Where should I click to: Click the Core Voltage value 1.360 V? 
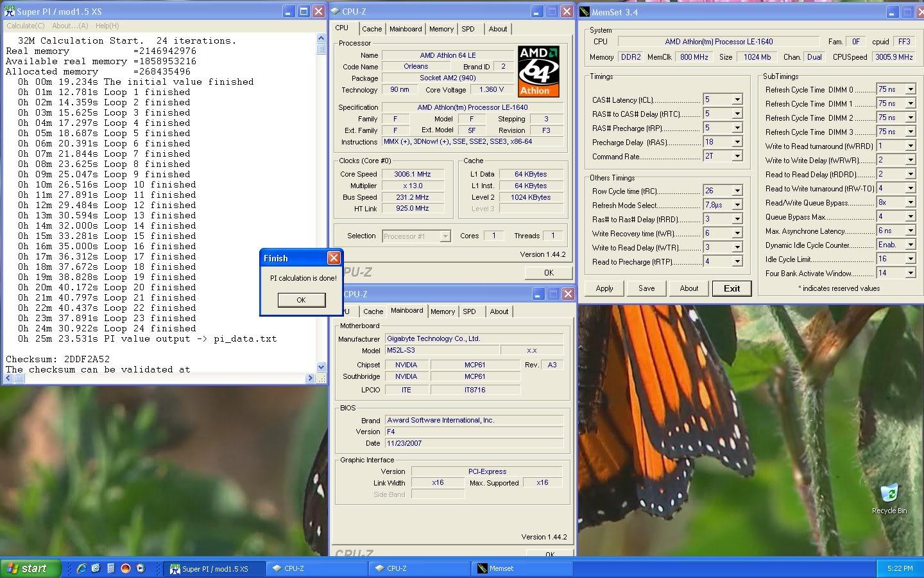[x=491, y=90]
